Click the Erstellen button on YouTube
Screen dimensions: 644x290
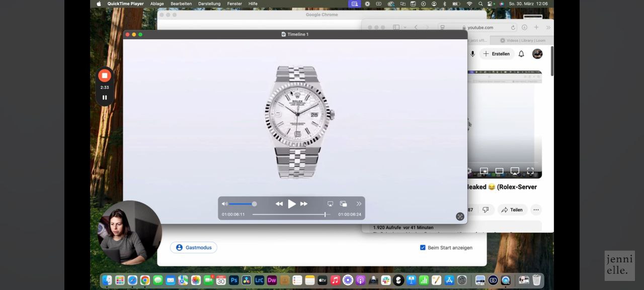tap(496, 54)
